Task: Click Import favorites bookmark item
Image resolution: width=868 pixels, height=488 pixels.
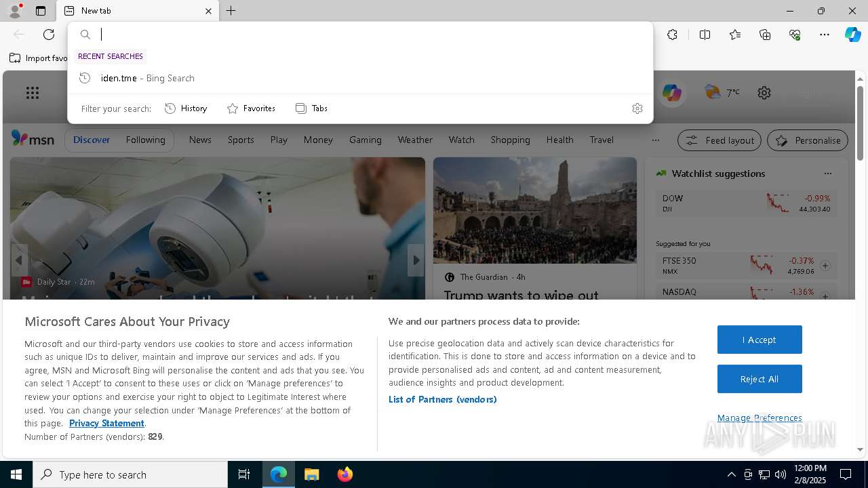Action: pyautogui.click(x=39, y=58)
